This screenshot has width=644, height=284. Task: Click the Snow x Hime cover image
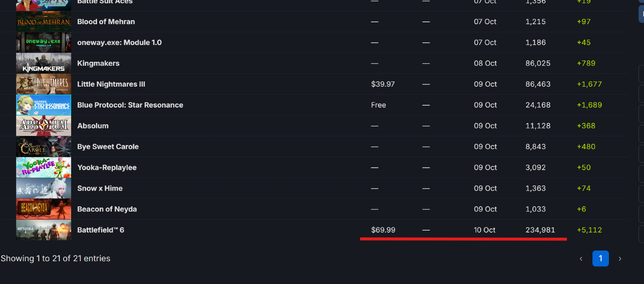tap(43, 188)
